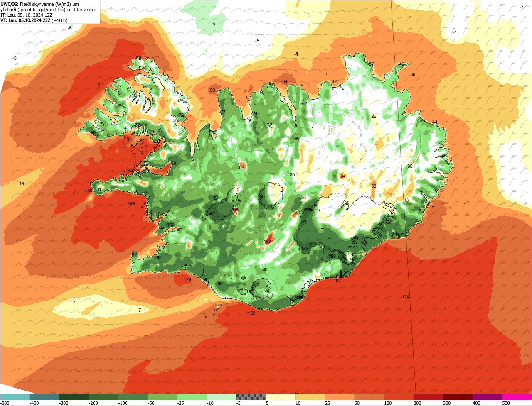The height and width of the screenshot is (406, 532).
Task: Click the light orange 25 legend swatch
Action: 340,397
